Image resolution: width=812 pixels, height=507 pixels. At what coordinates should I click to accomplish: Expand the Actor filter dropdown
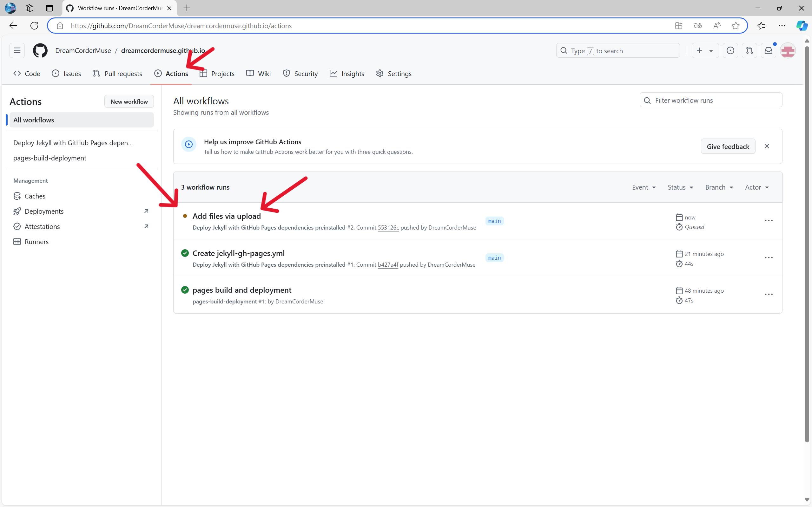pos(757,187)
